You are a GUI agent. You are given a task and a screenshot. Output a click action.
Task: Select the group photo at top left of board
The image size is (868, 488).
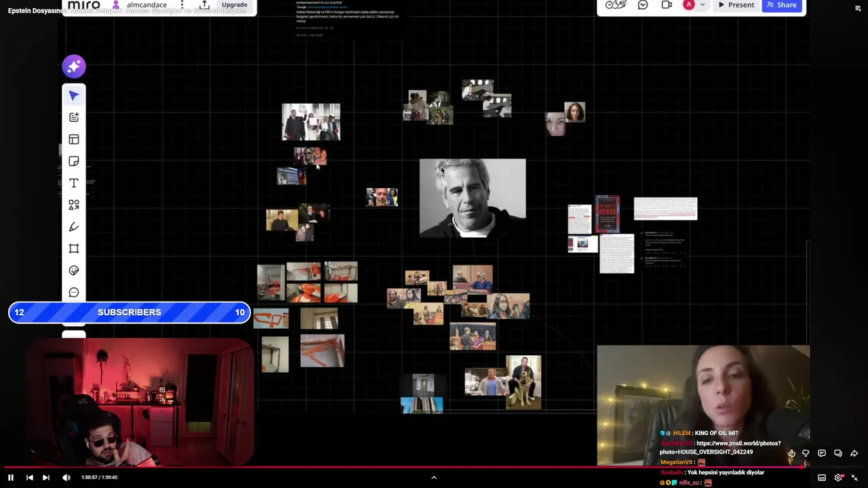(x=311, y=122)
